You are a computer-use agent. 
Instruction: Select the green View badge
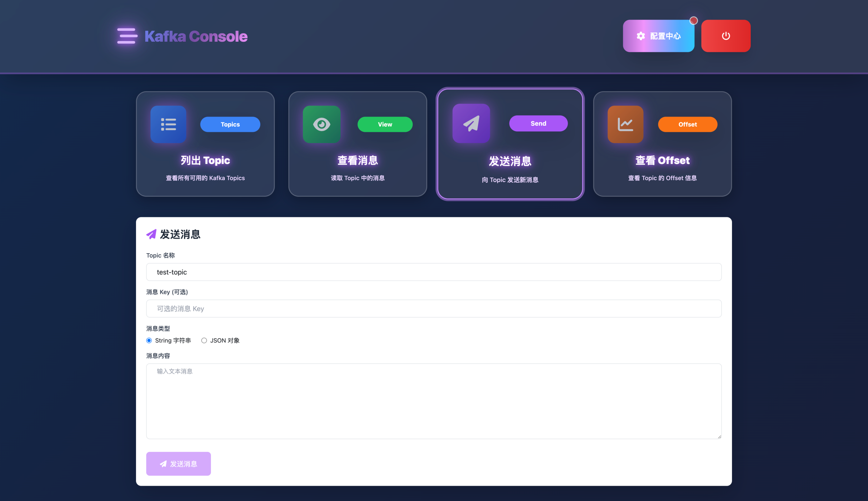point(385,124)
